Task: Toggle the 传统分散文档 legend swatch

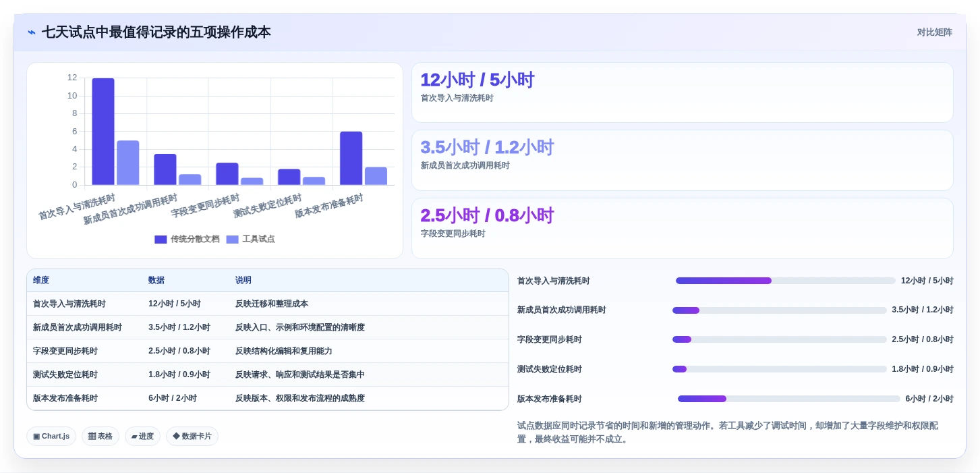Action: click(x=161, y=240)
